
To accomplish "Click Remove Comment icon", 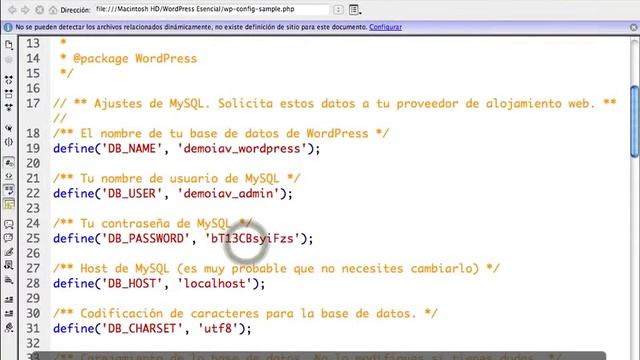I will coord(9,238).
